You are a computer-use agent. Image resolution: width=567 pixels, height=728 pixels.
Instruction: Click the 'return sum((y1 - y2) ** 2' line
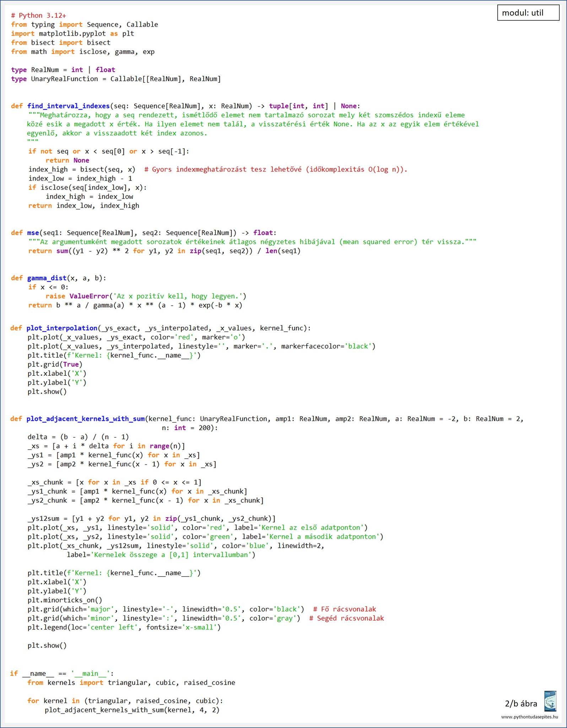(x=164, y=251)
